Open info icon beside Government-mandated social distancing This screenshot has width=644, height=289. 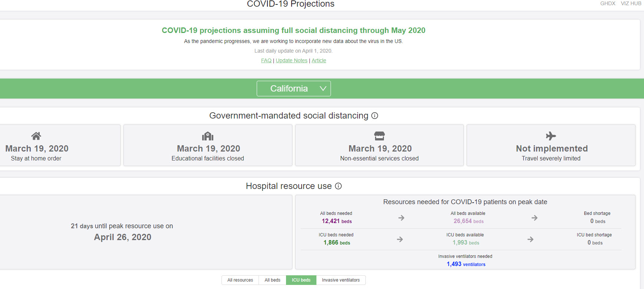click(375, 116)
